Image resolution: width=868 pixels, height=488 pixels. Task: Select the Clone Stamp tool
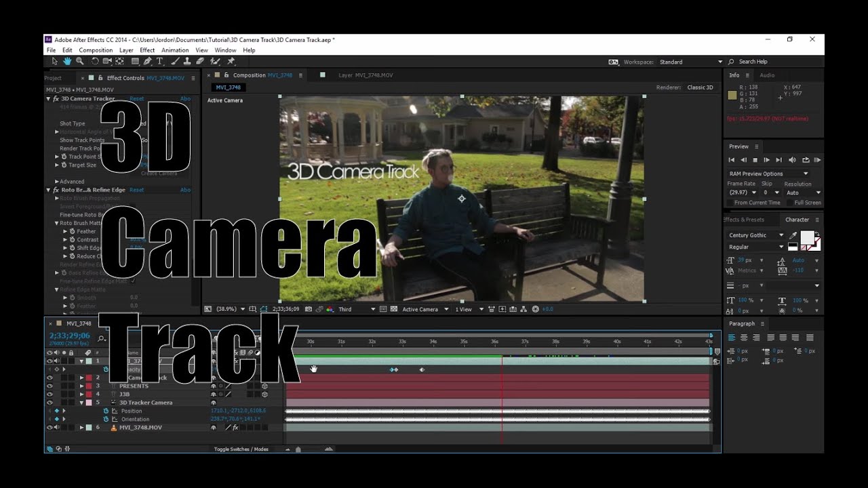point(188,61)
